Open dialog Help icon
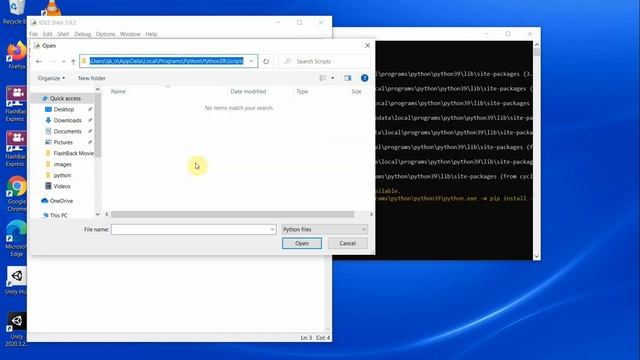This screenshot has height=360, width=640. point(364,78)
